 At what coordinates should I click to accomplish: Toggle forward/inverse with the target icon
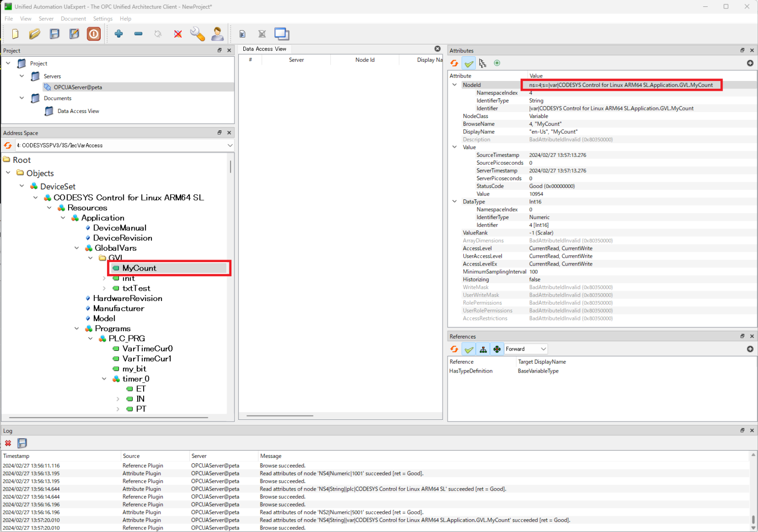497,63
